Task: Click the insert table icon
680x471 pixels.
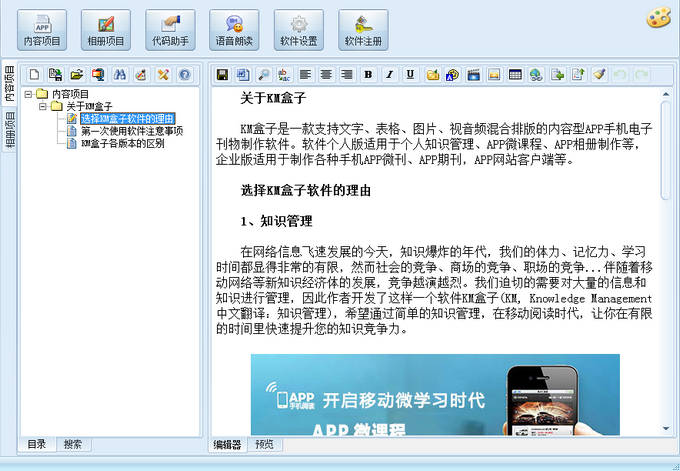Action: (x=515, y=75)
